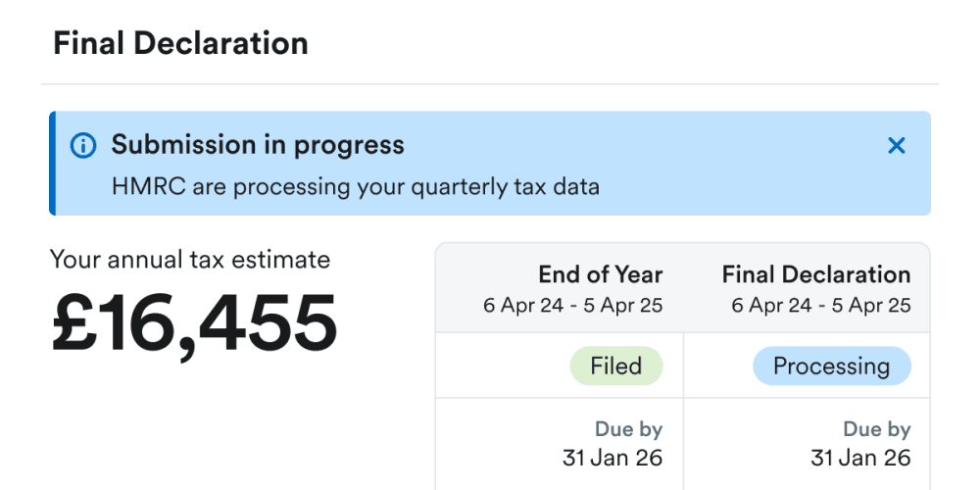Click End of Year due date 31 Jan 26

coord(612,457)
